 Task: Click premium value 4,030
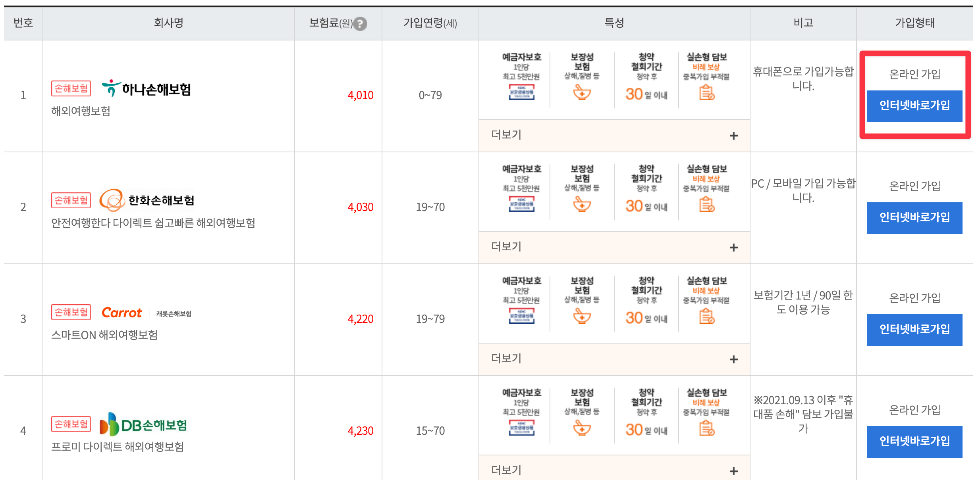[x=361, y=207]
